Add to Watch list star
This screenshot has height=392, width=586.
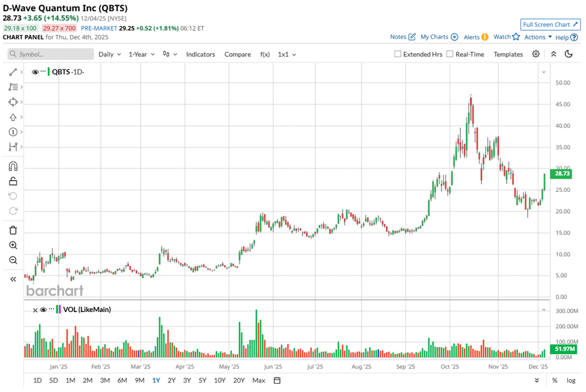click(507, 37)
